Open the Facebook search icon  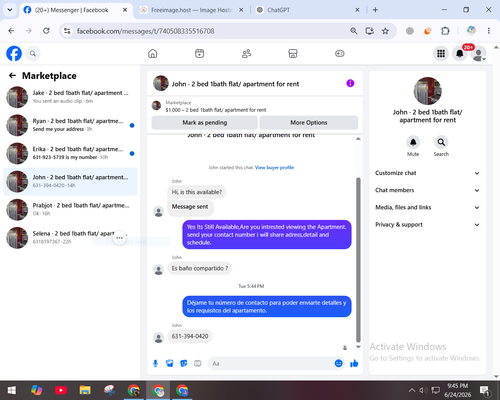click(x=33, y=53)
